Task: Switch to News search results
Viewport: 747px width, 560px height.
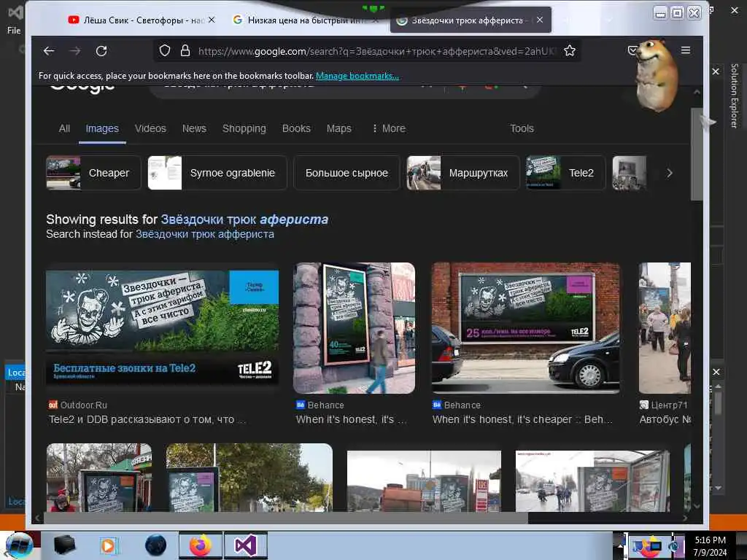Action: pyautogui.click(x=194, y=128)
